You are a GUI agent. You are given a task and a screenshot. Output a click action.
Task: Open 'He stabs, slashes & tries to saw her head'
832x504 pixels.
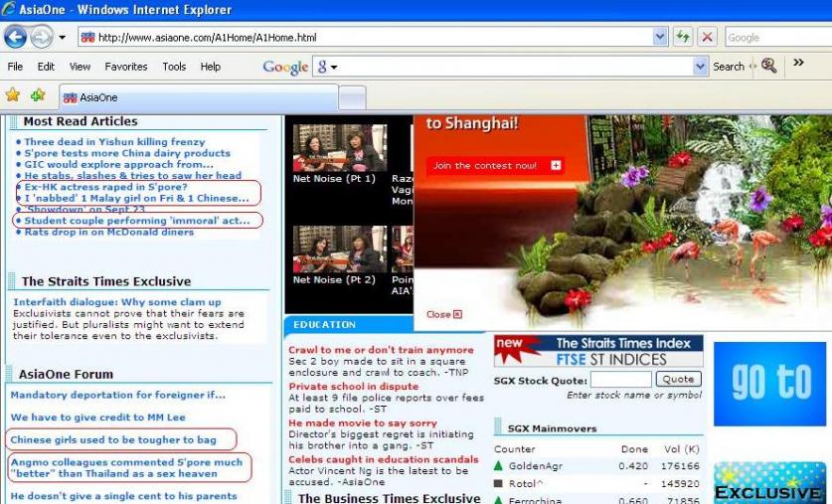132,176
